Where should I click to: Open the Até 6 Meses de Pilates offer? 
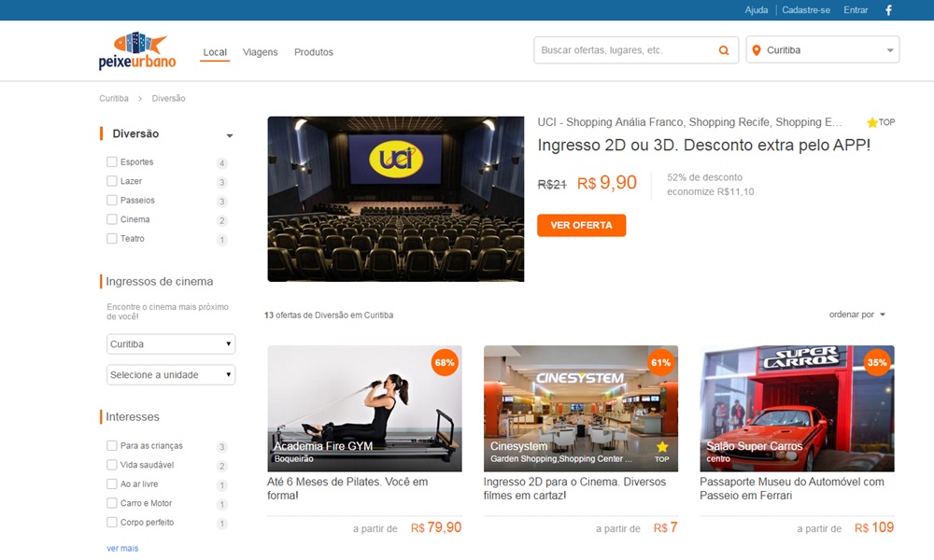point(347,488)
